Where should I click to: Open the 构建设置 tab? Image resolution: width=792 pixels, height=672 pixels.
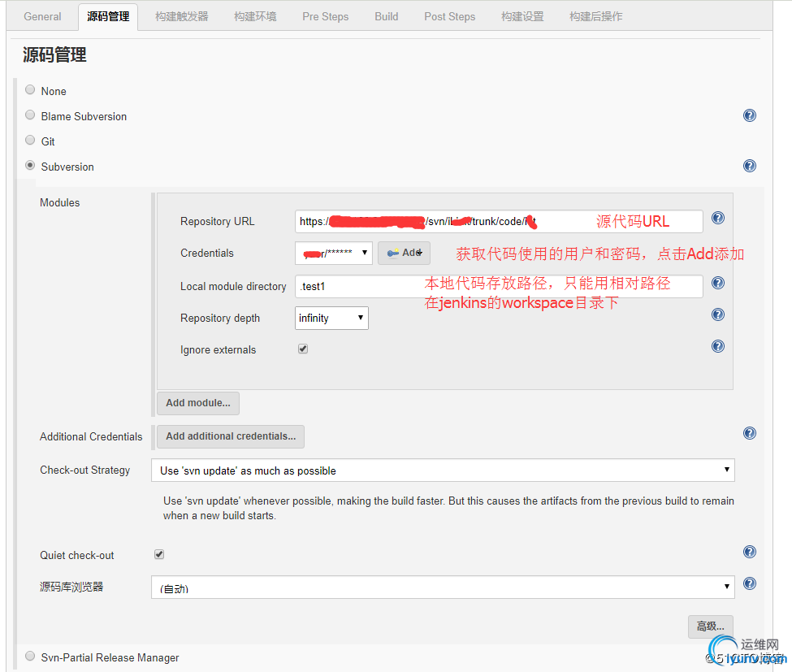pos(522,17)
